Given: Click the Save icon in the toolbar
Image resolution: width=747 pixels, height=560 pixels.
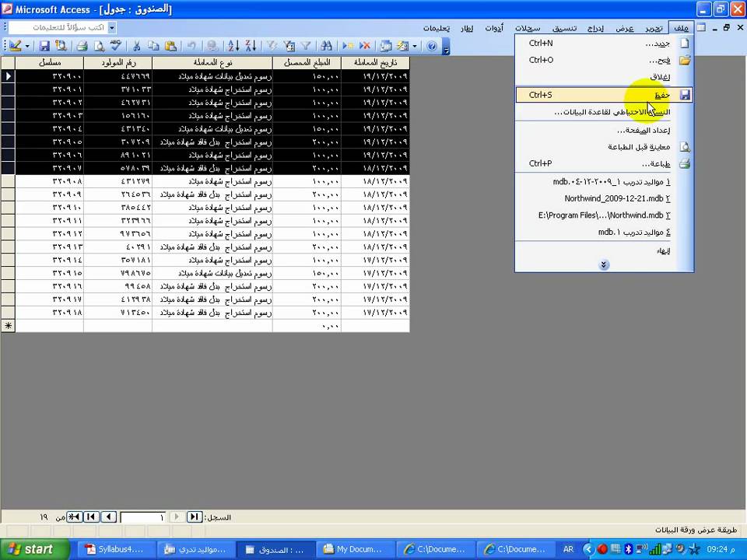Looking at the screenshot, I should tap(44, 46).
